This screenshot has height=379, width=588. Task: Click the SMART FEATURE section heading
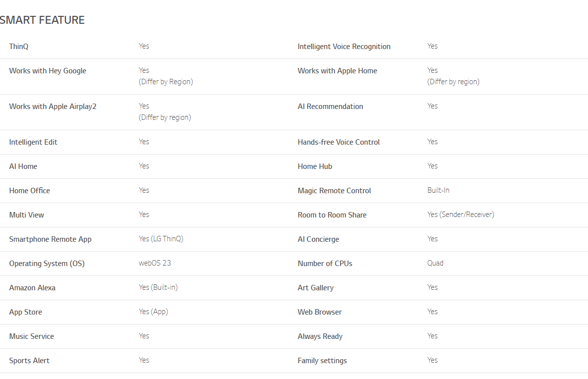(42, 20)
